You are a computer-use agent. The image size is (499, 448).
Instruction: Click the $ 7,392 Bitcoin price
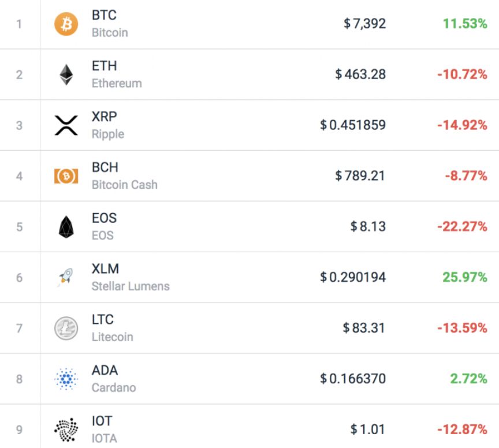364,24
